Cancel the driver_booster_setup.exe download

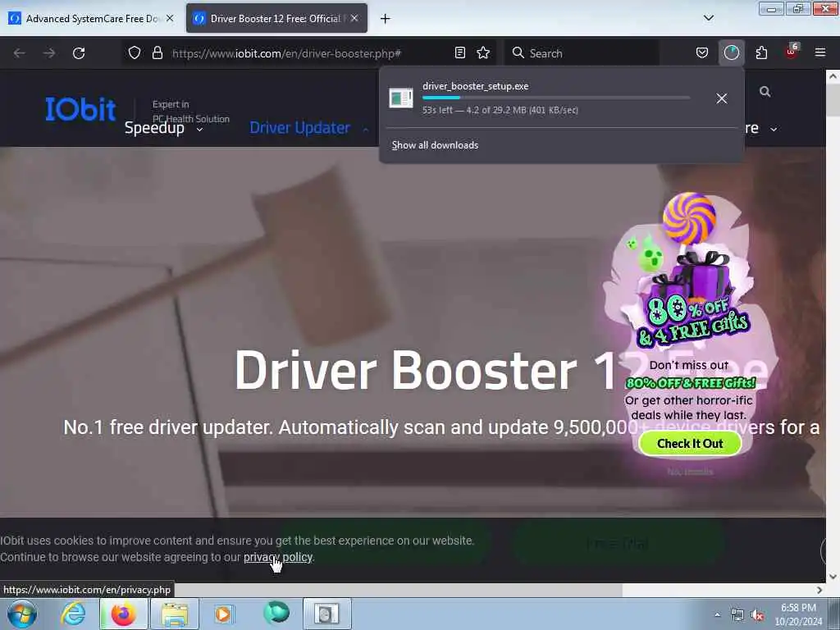pyautogui.click(x=722, y=98)
